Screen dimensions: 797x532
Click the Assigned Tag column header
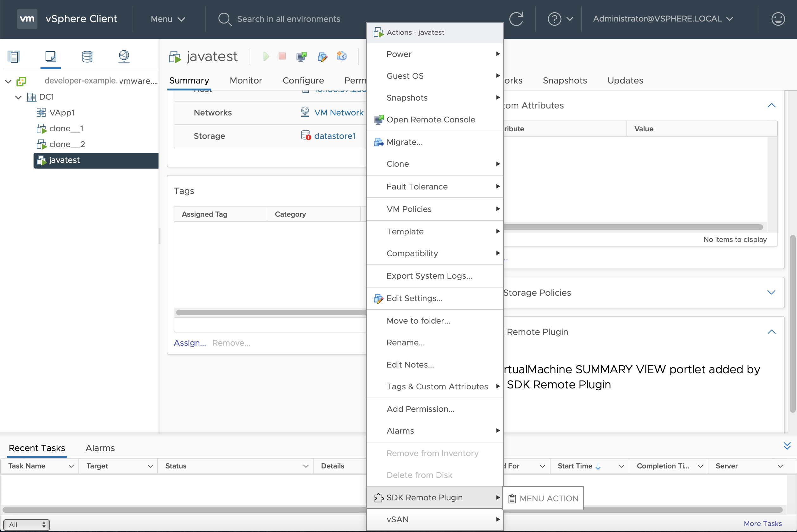(221, 214)
